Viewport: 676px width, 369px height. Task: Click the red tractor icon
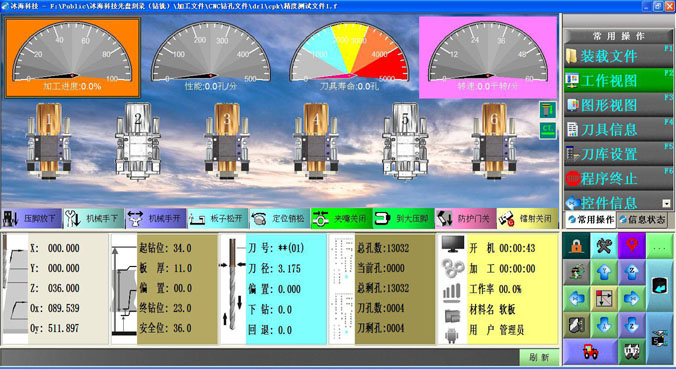click(590, 352)
